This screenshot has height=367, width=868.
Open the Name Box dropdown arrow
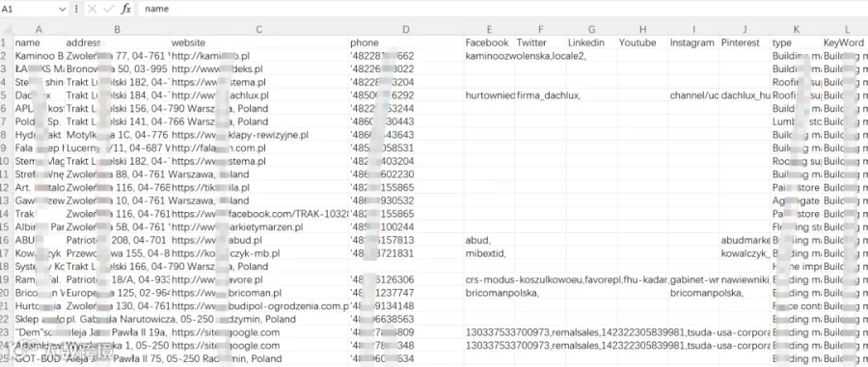(62, 9)
